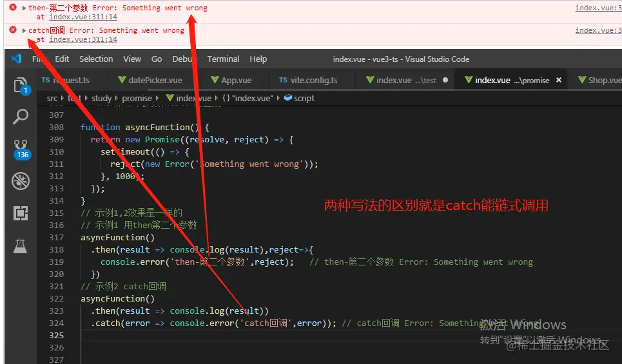This screenshot has width=622, height=364.
Task: Click line number 317 in the gutter
Action: 56,238
